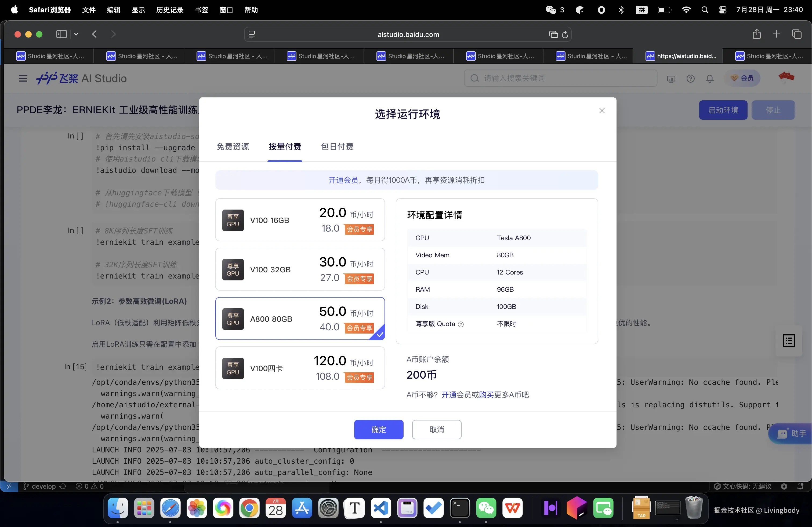The width and height of the screenshot is (812, 527).
Task: Select the V100 32GB GPU option
Action: pos(300,269)
